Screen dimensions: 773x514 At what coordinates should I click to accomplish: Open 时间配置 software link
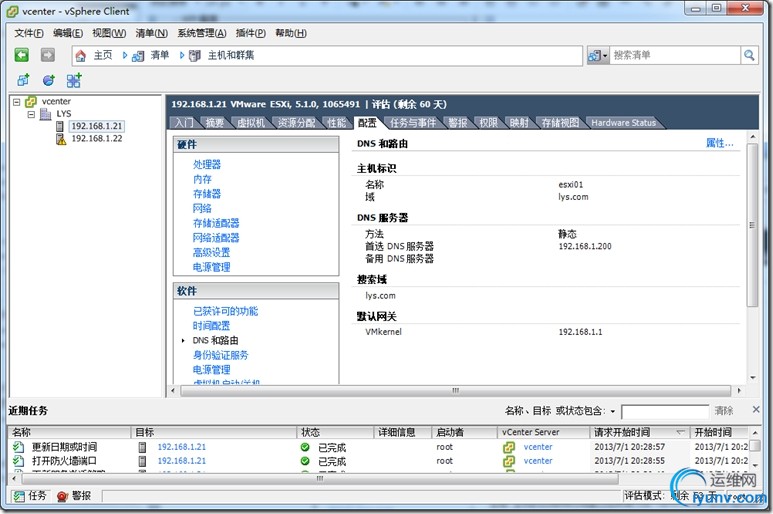[x=211, y=326]
